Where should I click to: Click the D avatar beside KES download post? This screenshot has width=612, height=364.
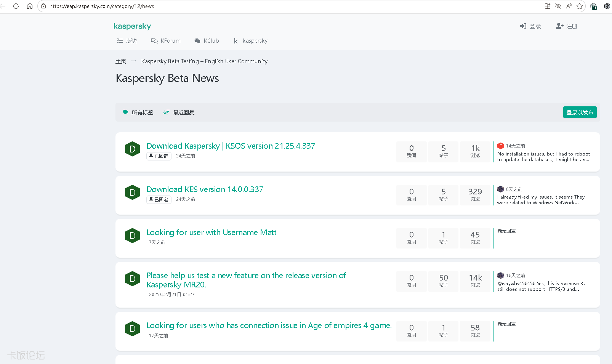click(132, 192)
